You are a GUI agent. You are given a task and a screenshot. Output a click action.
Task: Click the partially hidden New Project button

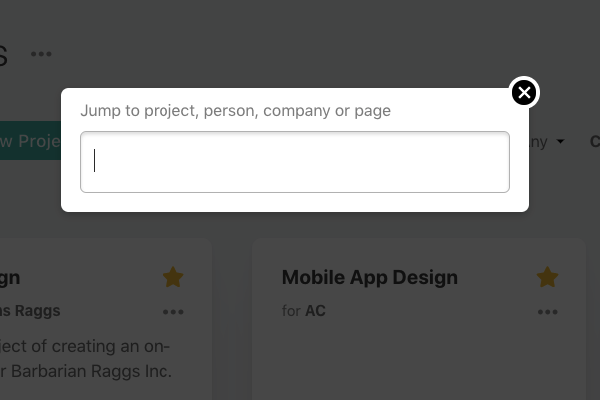[30, 141]
